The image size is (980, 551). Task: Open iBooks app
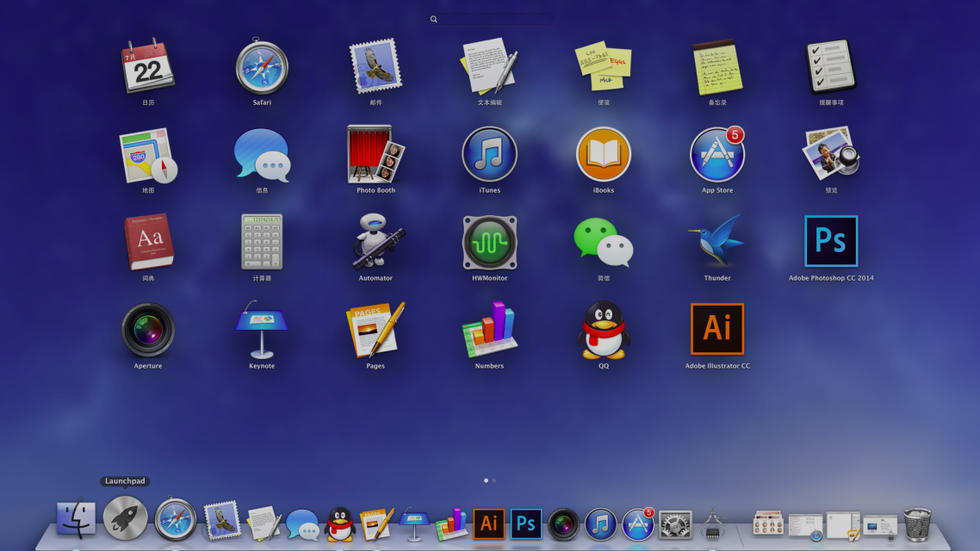point(603,154)
